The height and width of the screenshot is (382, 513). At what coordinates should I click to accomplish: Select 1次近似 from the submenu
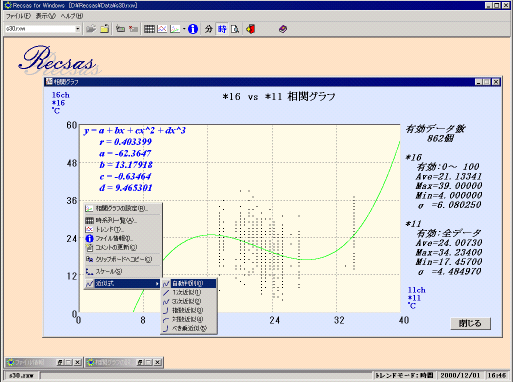pyautogui.click(x=189, y=292)
